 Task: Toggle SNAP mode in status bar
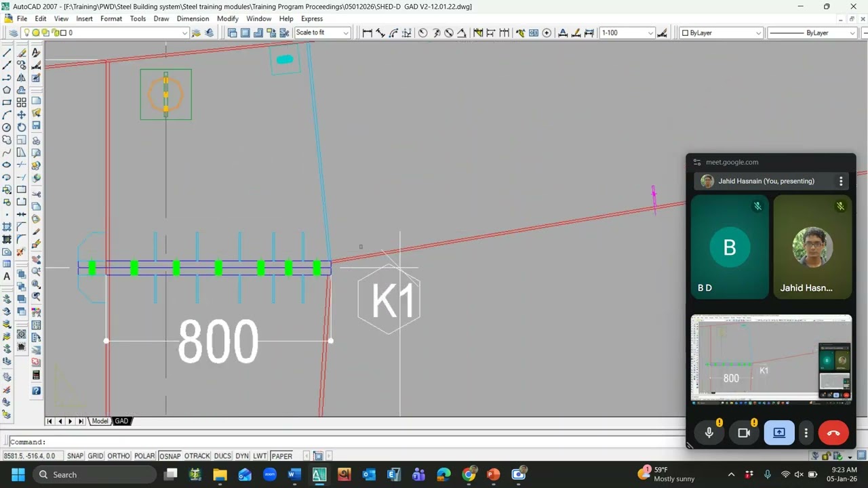75,456
